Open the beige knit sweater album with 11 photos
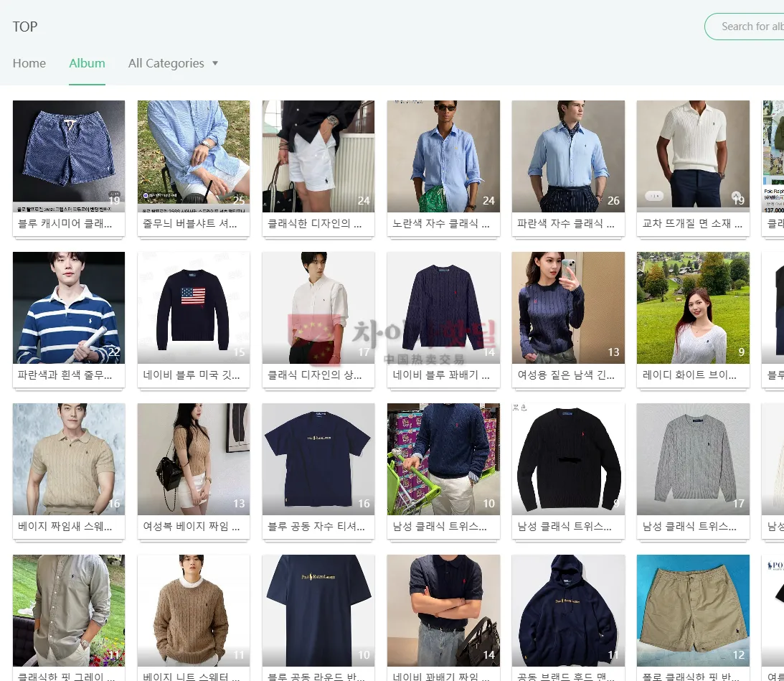The height and width of the screenshot is (681, 784). (x=194, y=611)
